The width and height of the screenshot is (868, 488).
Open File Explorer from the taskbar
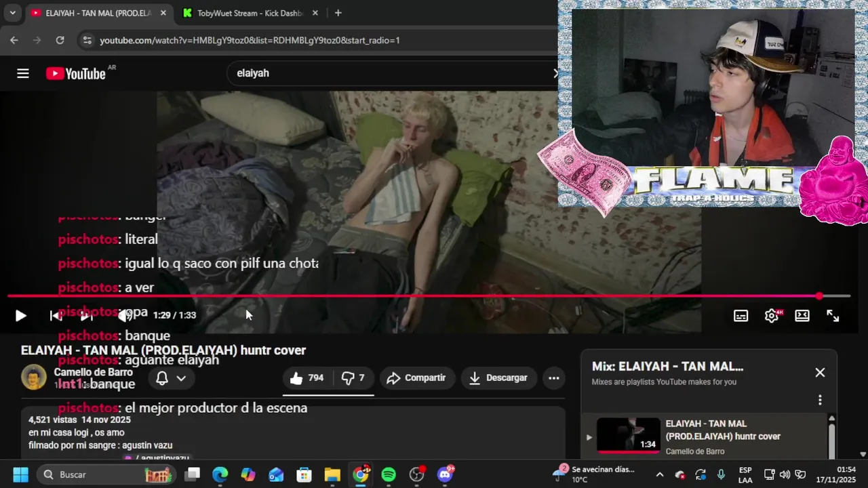(x=332, y=474)
